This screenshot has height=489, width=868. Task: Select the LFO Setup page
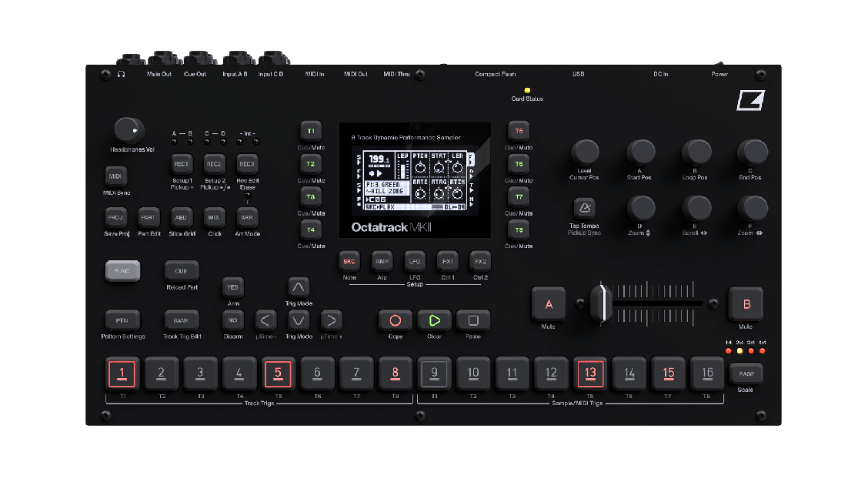click(415, 261)
